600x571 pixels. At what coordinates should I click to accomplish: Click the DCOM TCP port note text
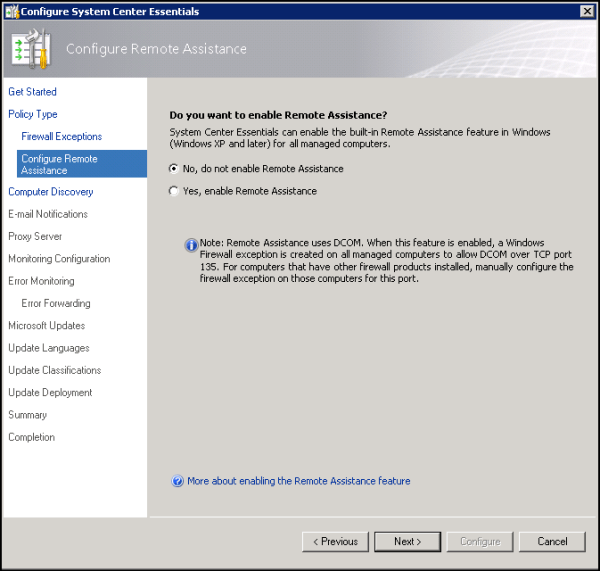386,261
